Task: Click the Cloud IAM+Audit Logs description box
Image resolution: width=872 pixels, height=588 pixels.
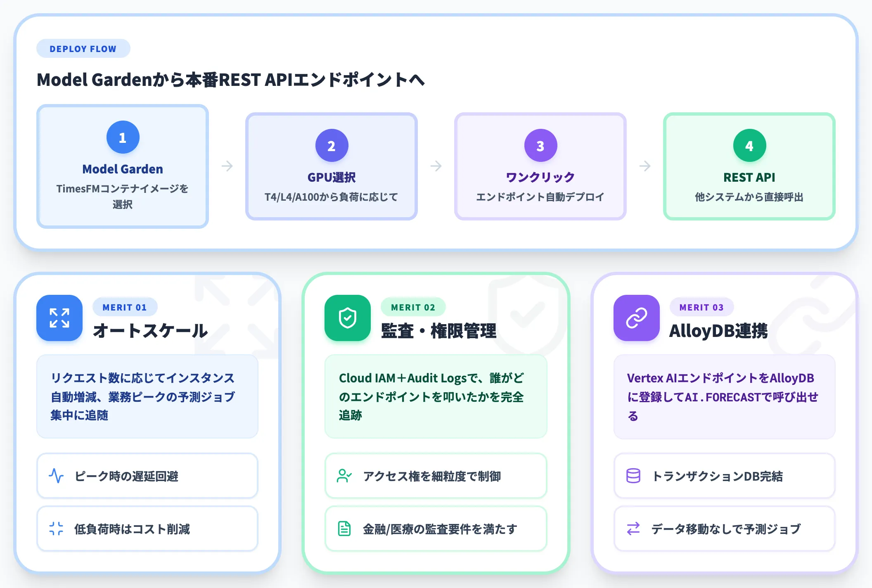Action: pos(436,396)
